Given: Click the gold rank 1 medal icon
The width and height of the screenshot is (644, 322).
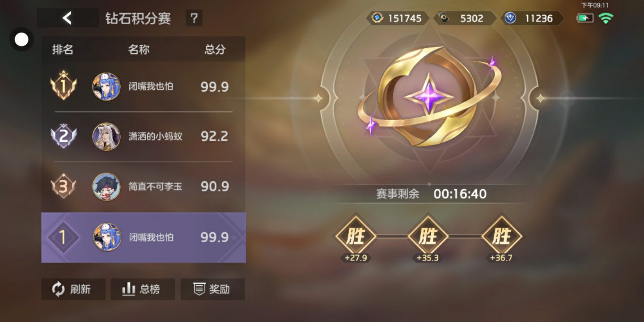Looking at the screenshot, I should [63, 86].
